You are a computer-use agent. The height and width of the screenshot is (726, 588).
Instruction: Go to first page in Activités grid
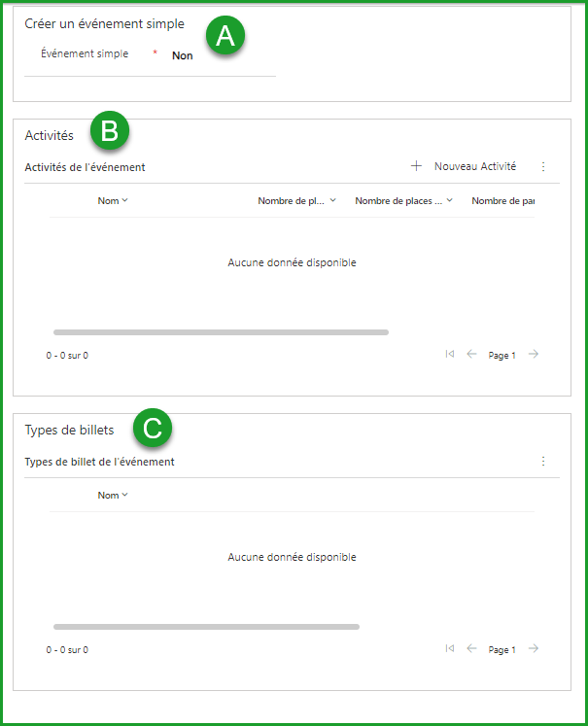[449, 355]
